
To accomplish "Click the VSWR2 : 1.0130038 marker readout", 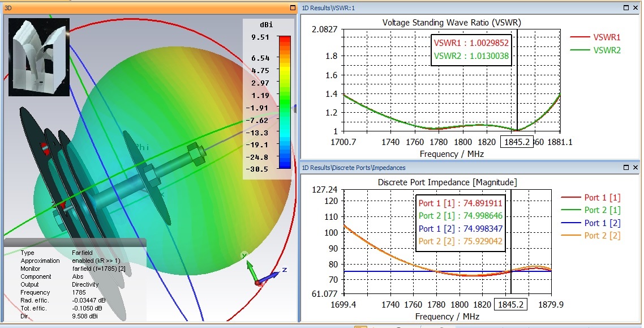I will tap(471, 56).
